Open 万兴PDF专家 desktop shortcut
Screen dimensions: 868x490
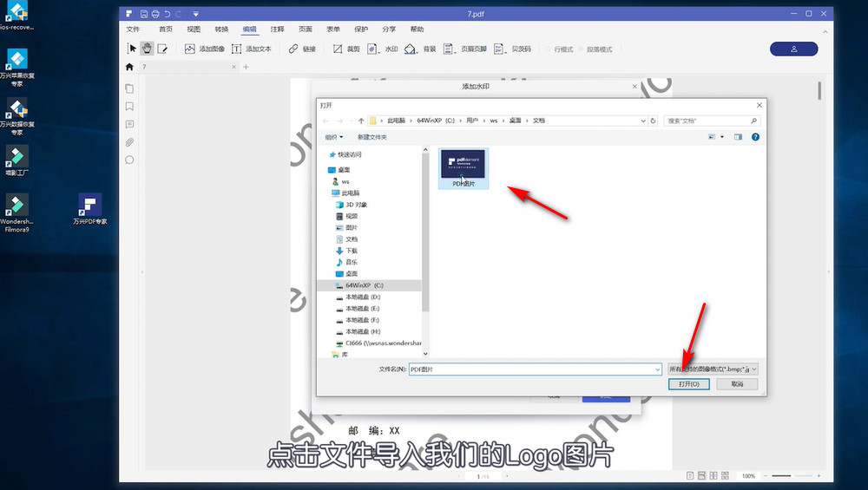click(x=89, y=209)
